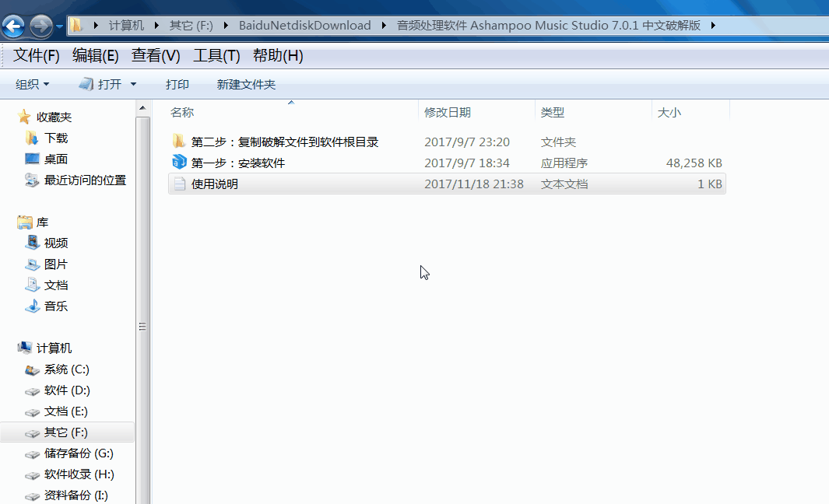Open the 帮助(H) menu
The image size is (829, 504).
(x=278, y=55)
